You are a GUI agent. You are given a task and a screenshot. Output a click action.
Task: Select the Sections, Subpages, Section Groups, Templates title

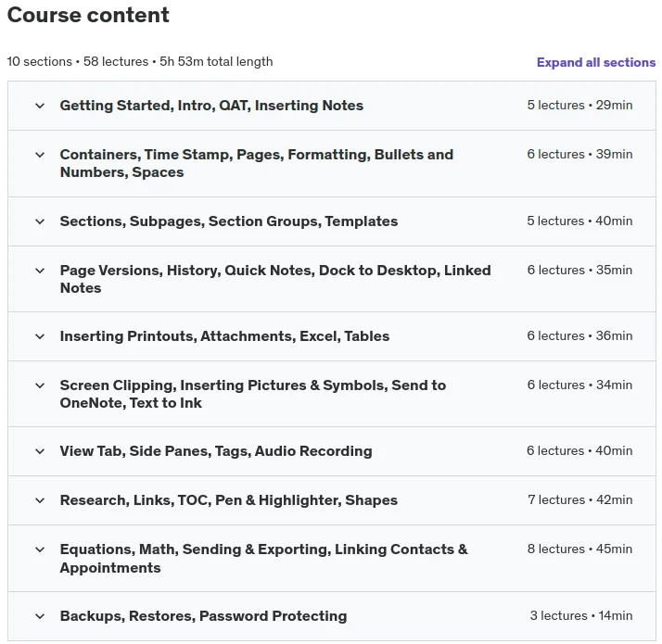(229, 221)
